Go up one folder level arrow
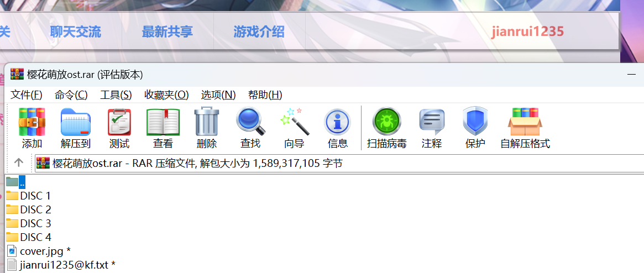The width and height of the screenshot is (644, 273). [18, 162]
